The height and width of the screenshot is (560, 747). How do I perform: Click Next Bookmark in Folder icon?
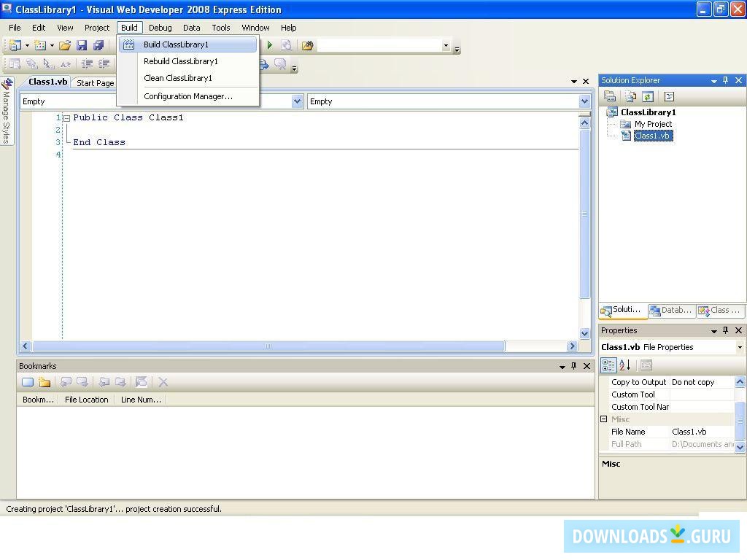point(120,382)
